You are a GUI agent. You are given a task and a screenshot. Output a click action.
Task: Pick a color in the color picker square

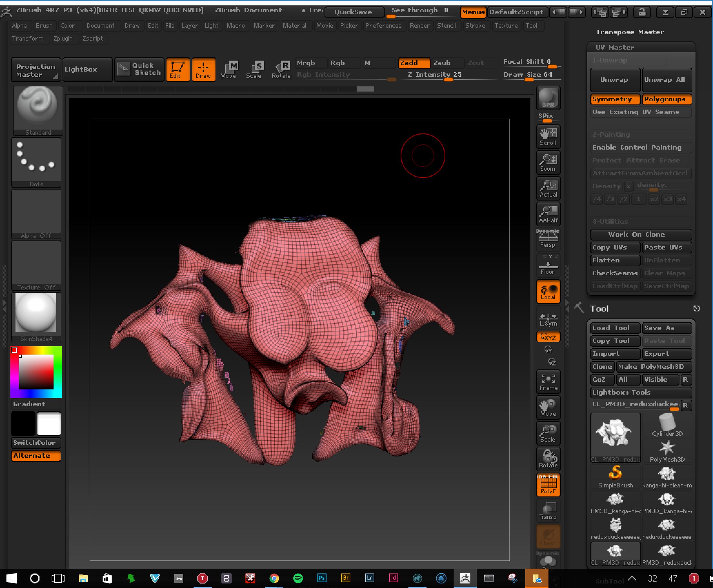point(36,372)
